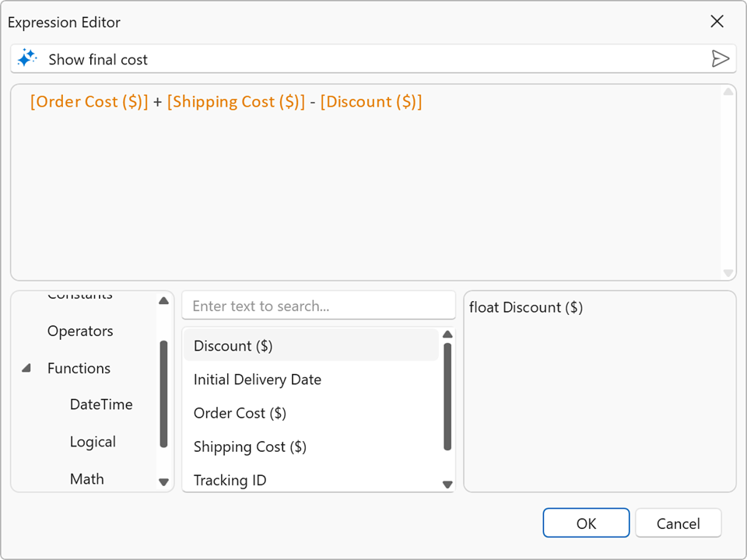Click the 'float Discount ($)' description text

526,307
